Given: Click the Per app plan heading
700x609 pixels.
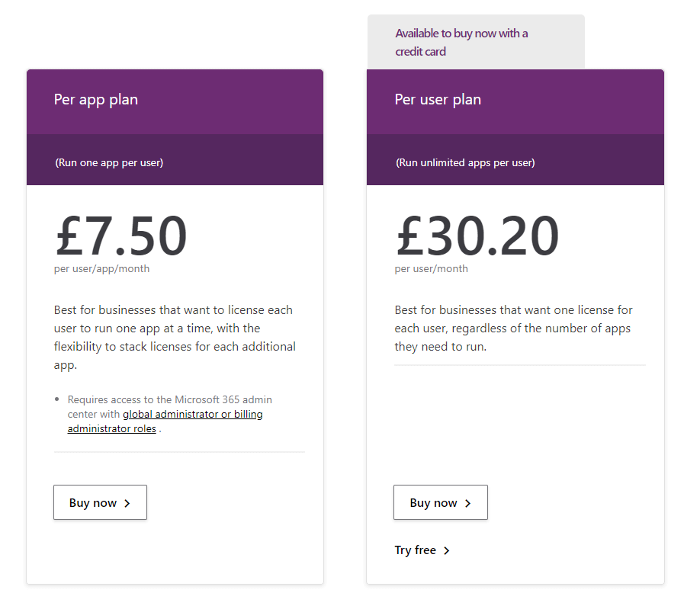Looking at the screenshot, I should [96, 99].
